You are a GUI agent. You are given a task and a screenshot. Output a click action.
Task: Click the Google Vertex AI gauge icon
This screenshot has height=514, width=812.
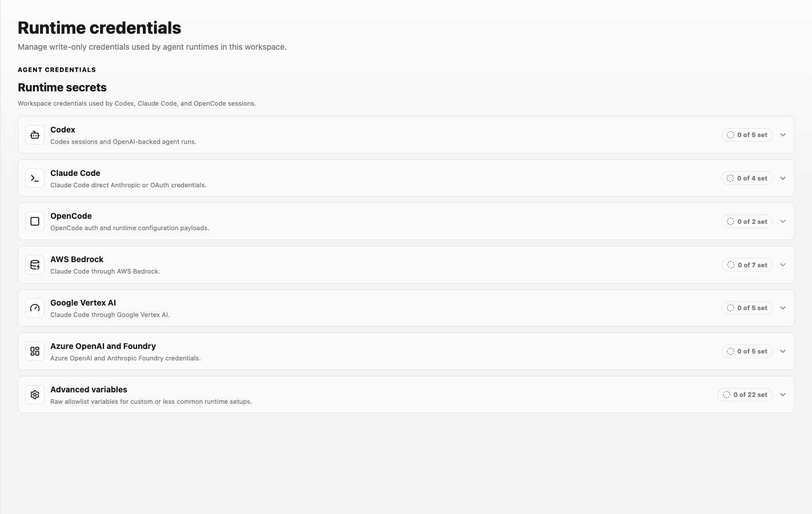[35, 308]
